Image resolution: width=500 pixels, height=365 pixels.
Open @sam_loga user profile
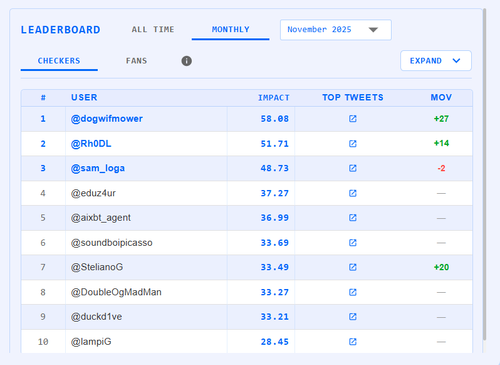[x=98, y=168]
